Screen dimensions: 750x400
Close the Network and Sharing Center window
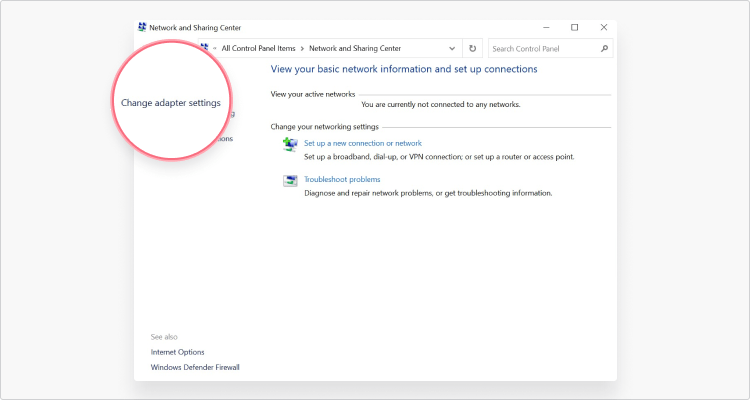point(604,28)
